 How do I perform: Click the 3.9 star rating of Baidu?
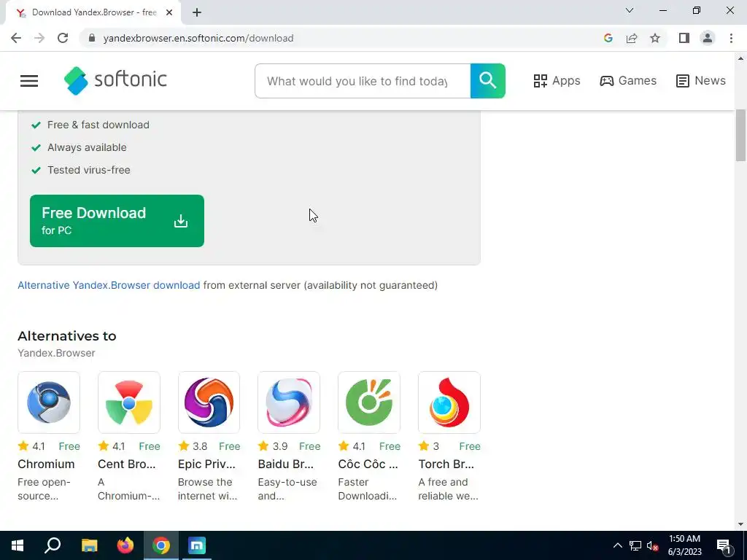coord(273,446)
